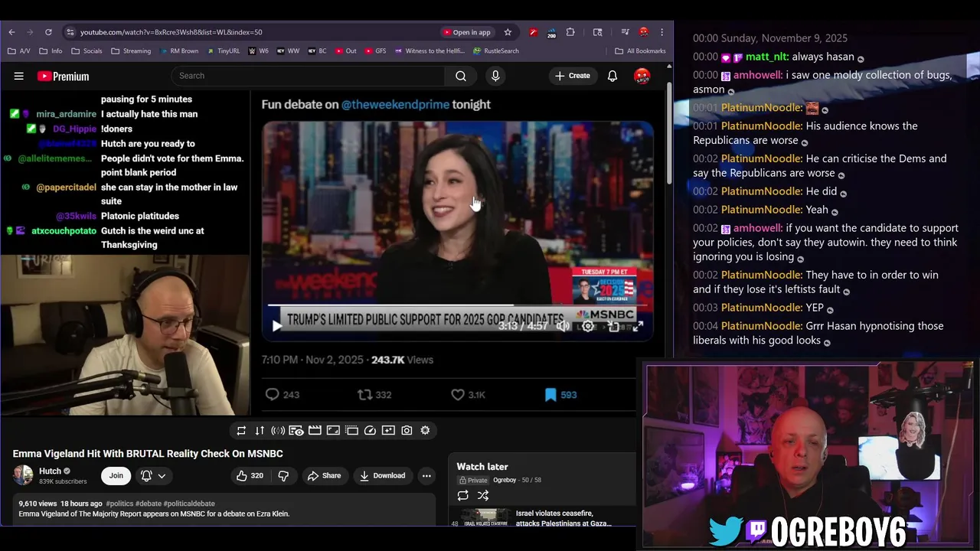Open the A/V bookmarks folder

tap(19, 51)
